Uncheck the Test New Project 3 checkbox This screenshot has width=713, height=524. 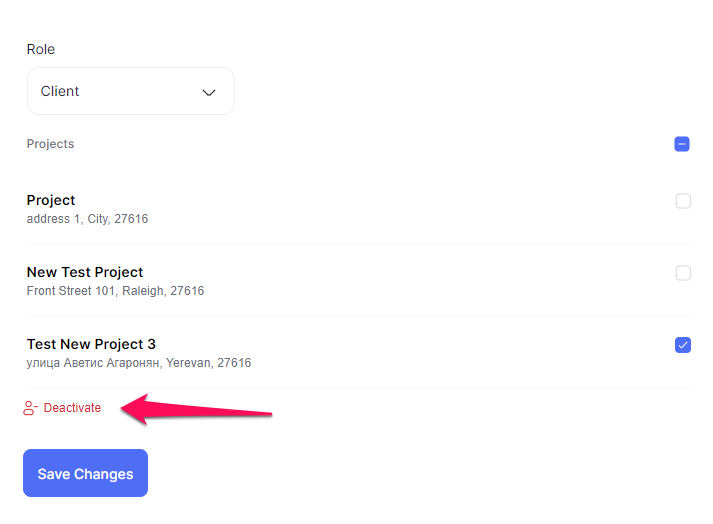pos(683,345)
